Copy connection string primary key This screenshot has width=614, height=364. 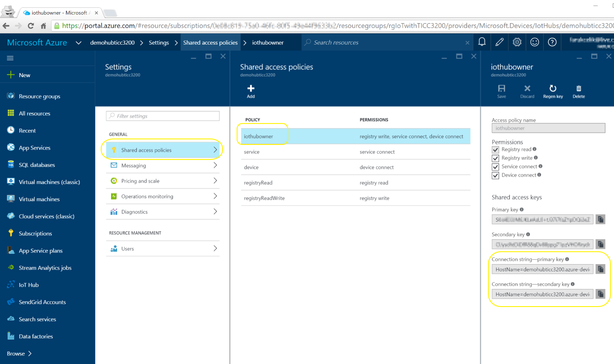click(x=601, y=269)
